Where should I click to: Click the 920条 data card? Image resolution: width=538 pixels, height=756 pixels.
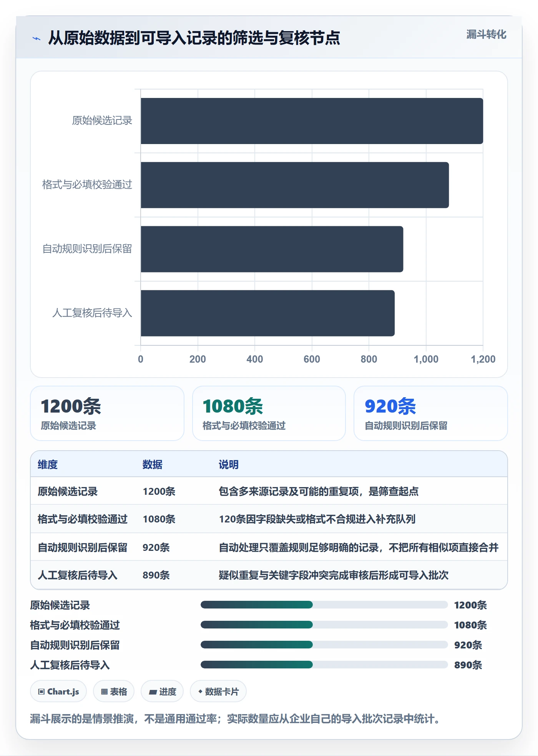point(431,413)
